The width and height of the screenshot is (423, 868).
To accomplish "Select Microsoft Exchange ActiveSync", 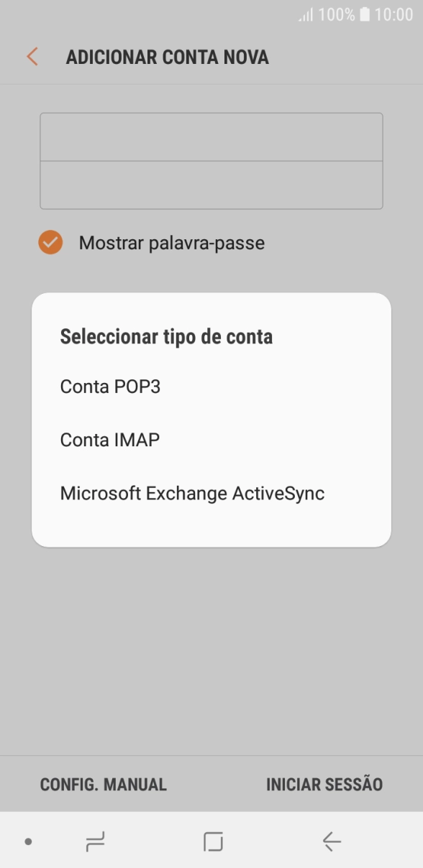I will [x=192, y=492].
